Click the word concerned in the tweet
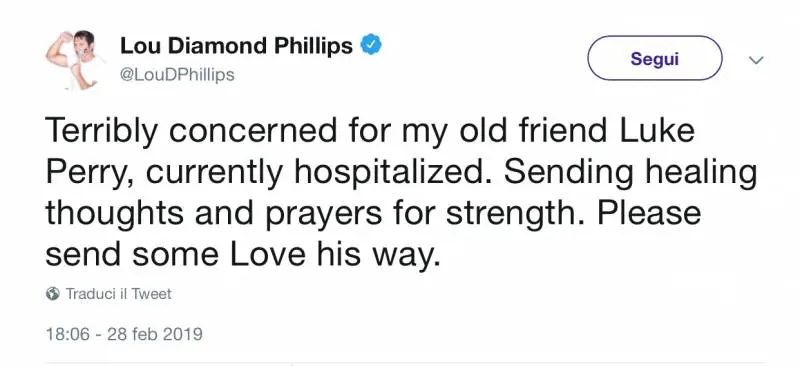Screen dimensions: 800x366 coord(253,130)
